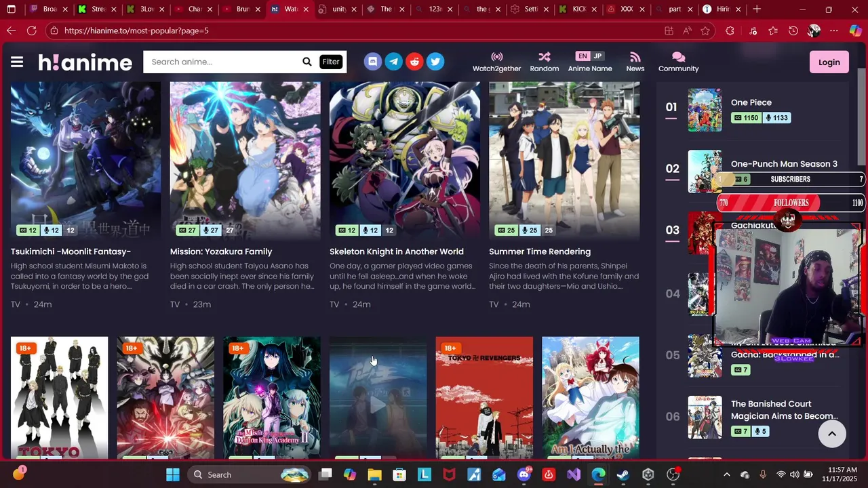Show hidden system tray icons
The width and height of the screenshot is (868, 488).
click(x=726, y=474)
